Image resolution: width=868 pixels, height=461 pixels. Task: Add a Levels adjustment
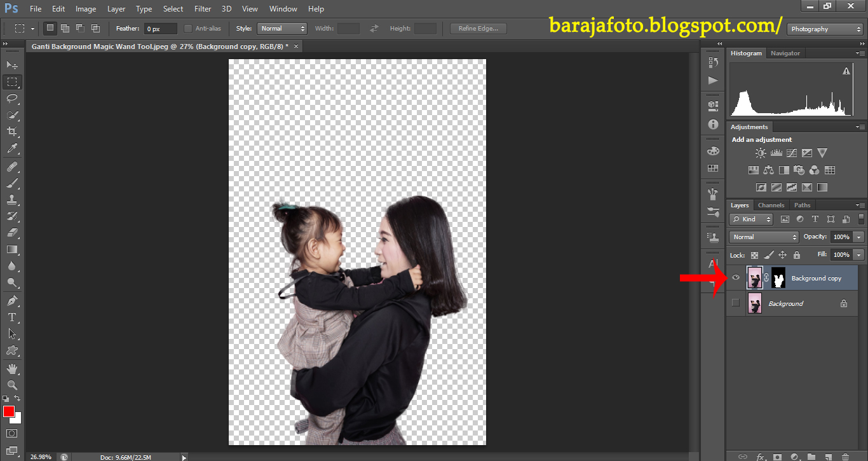(x=776, y=153)
